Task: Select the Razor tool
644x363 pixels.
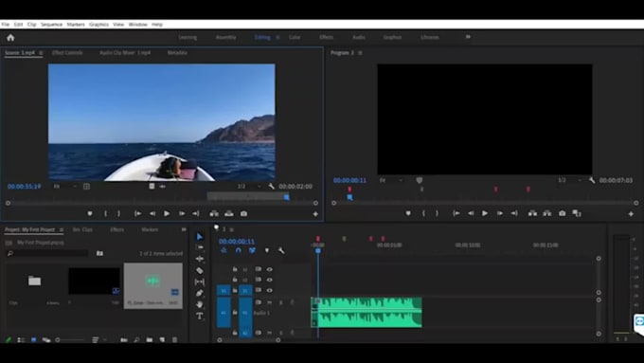Action: (x=199, y=270)
